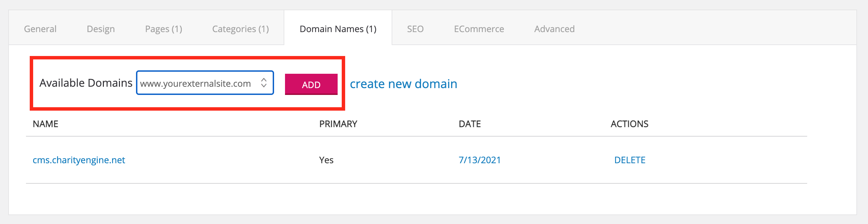Click the 7/13/2021 date link

(479, 160)
